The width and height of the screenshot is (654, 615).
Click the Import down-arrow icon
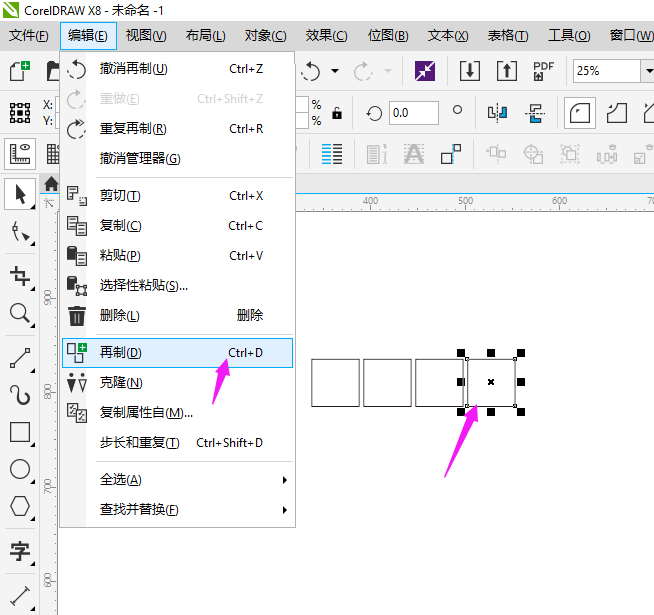pos(470,71)
